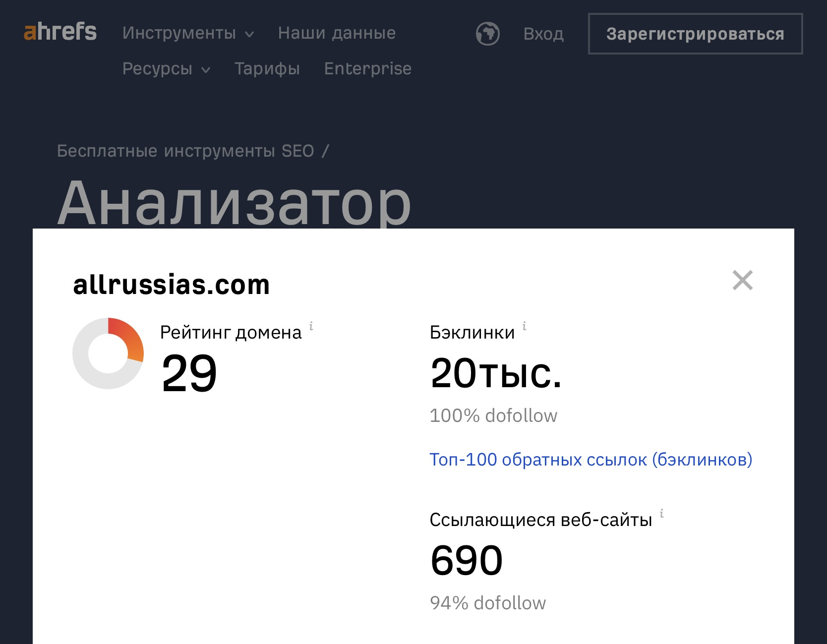This screenshot has height=644, width=827.
Task: Click chevron arrow next to Ресурсы
Action: pyautogui.click(x=206, y=70)
